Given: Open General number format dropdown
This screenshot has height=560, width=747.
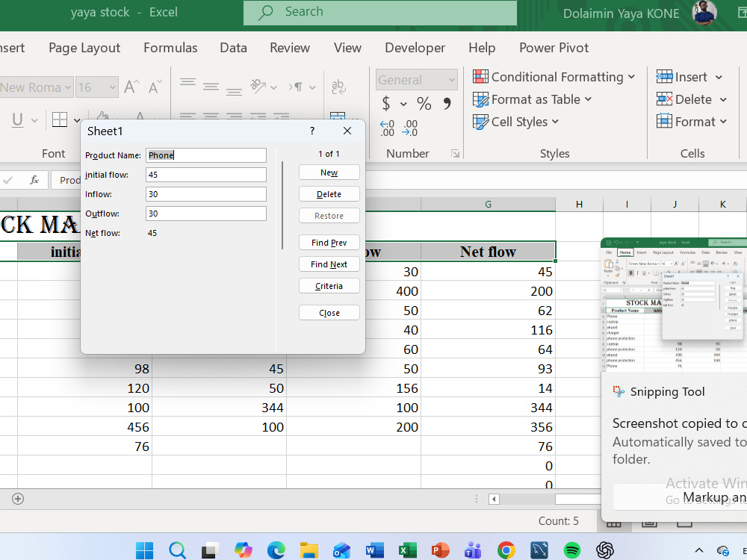Looking at the screenshot, I should pyautogui.click(x=451, y=80).
